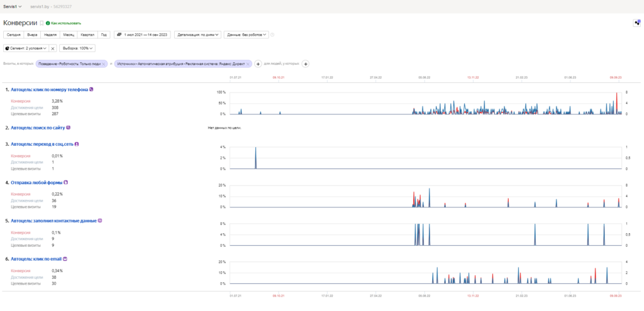
Task: Remove the Яндекс: Директ source condition
Action: [x=248, y=64]
